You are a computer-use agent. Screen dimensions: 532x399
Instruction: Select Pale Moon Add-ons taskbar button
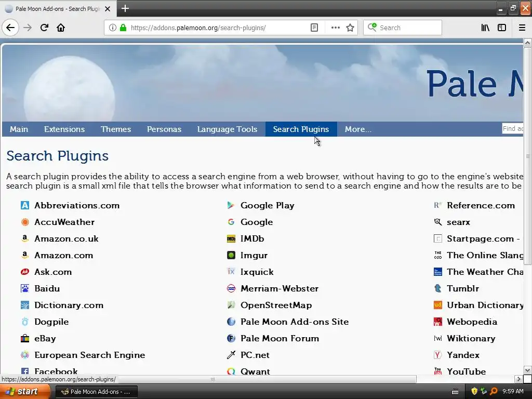point(96,392)
